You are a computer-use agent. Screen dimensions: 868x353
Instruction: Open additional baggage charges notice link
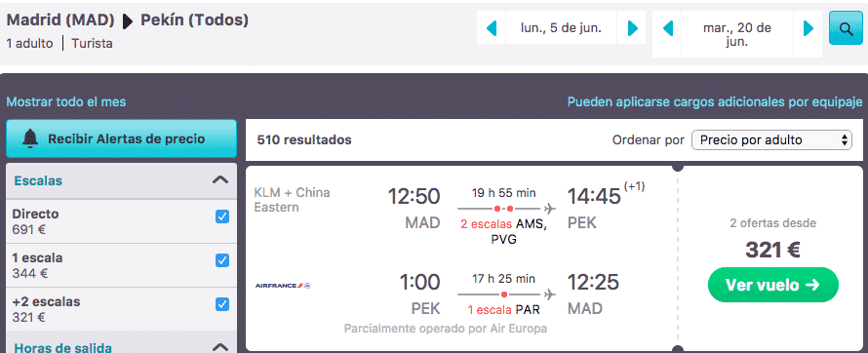pos(715,101)
